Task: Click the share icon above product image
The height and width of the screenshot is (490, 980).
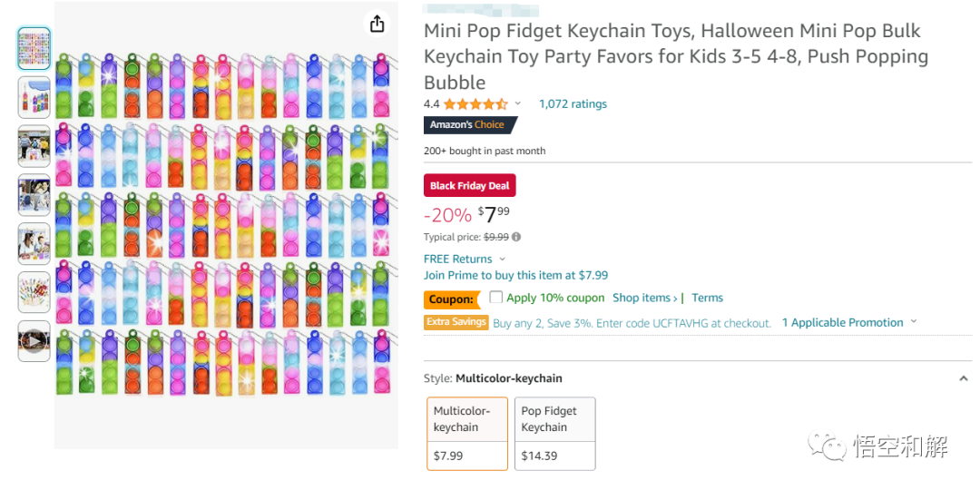Action: point(377,24)
